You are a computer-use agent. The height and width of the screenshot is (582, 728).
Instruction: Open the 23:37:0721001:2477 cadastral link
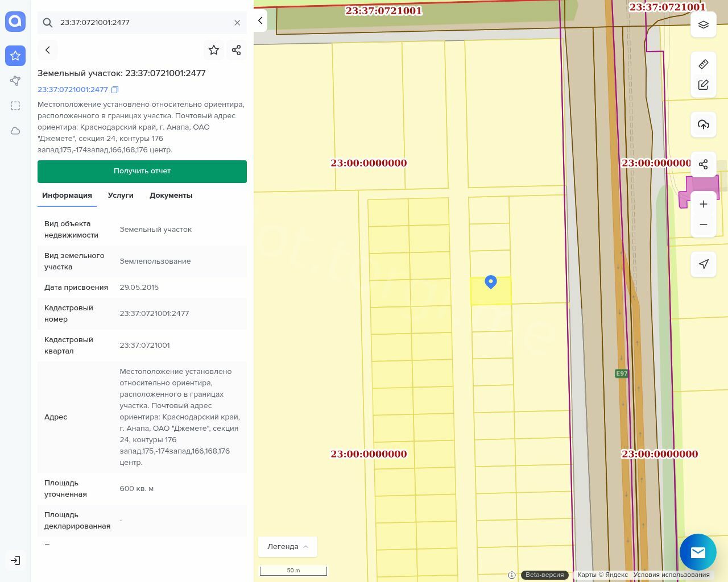pyautogui.click(x=73, y=90)
